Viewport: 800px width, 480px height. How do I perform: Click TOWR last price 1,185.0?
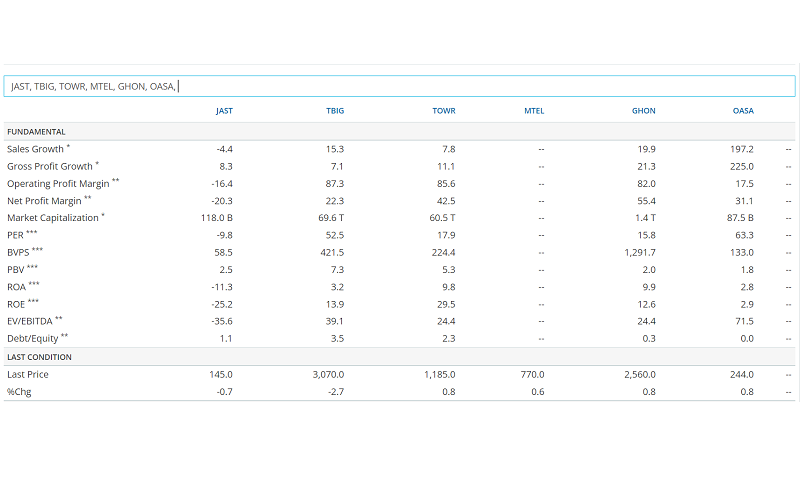click(440, 374)
